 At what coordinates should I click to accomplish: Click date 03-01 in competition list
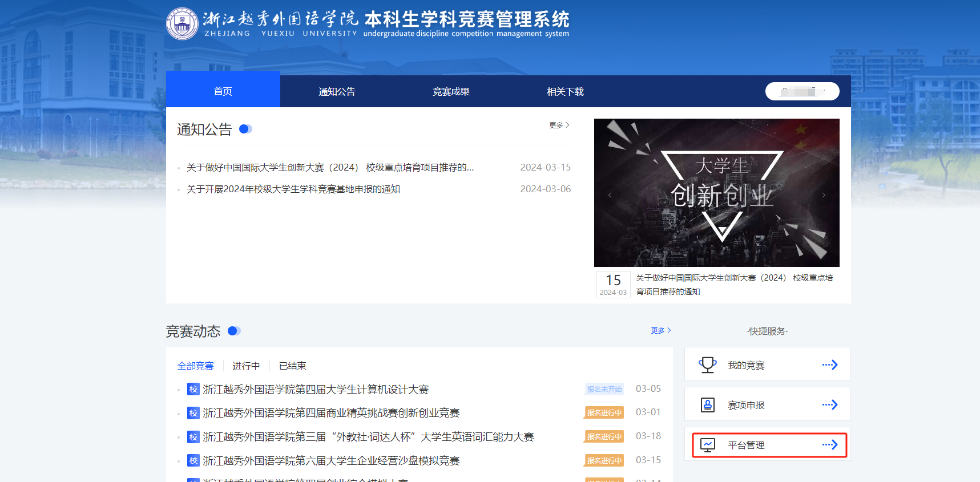tap(648, 412)
